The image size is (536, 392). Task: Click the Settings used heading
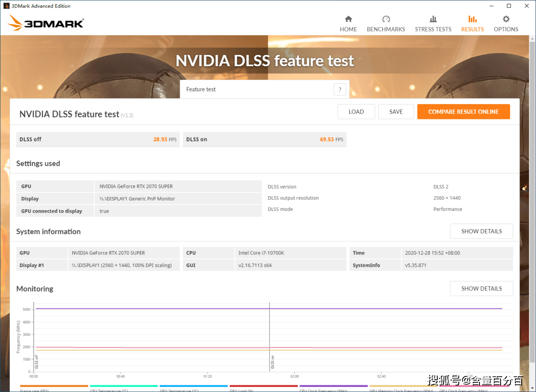click(38, 164)
